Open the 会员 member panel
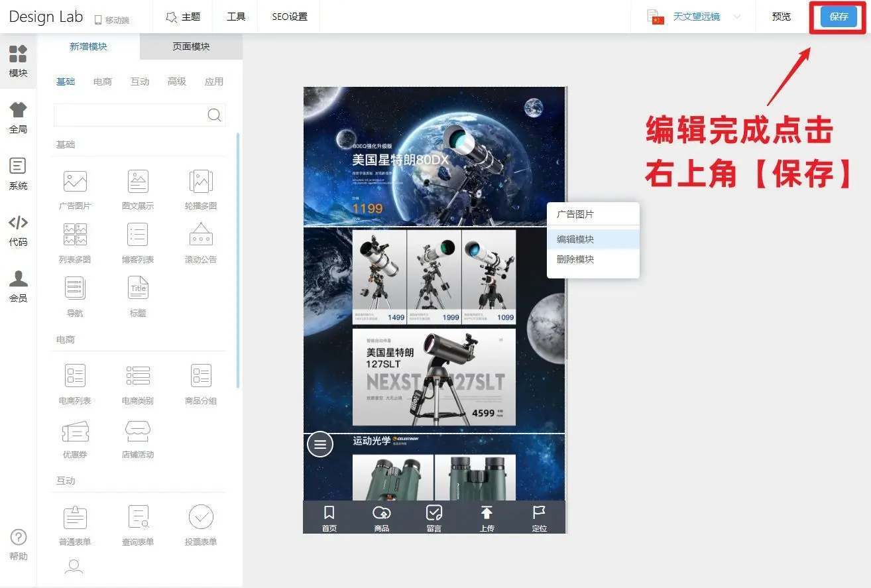The image size is (871, 588). pyautogui.click(x=18, y=287)
